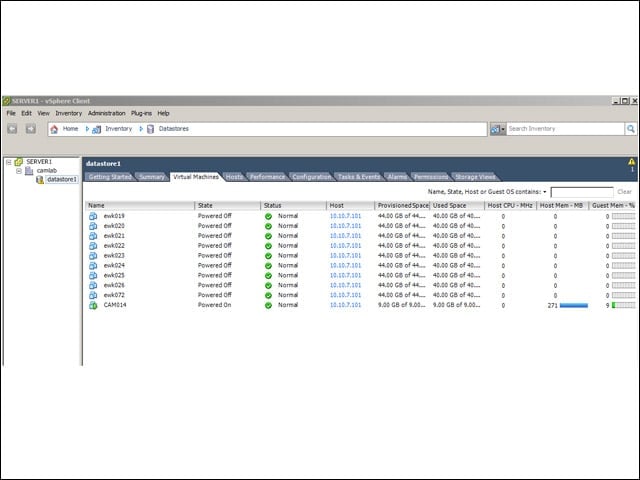Expand the Home breadcrumb arrow
Image resolution: width=640 pixels, height=480 pixels.
[x=87, y=129]
